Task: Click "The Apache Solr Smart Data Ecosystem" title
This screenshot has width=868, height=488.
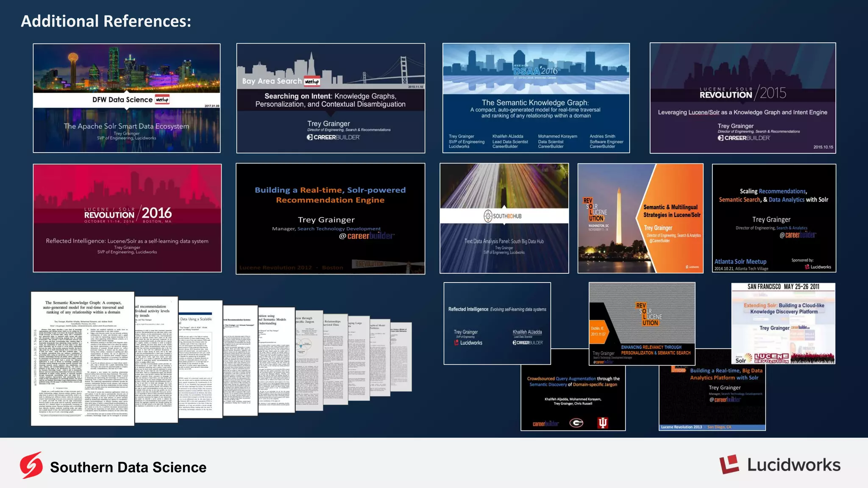Action: point(126,126)
